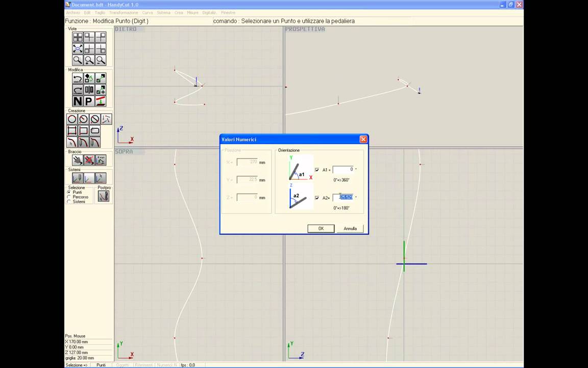The height and width of the screenshot is (368, 588).
Task: Select the circle with diagonal line tool
Action: (x=95, y=120)
